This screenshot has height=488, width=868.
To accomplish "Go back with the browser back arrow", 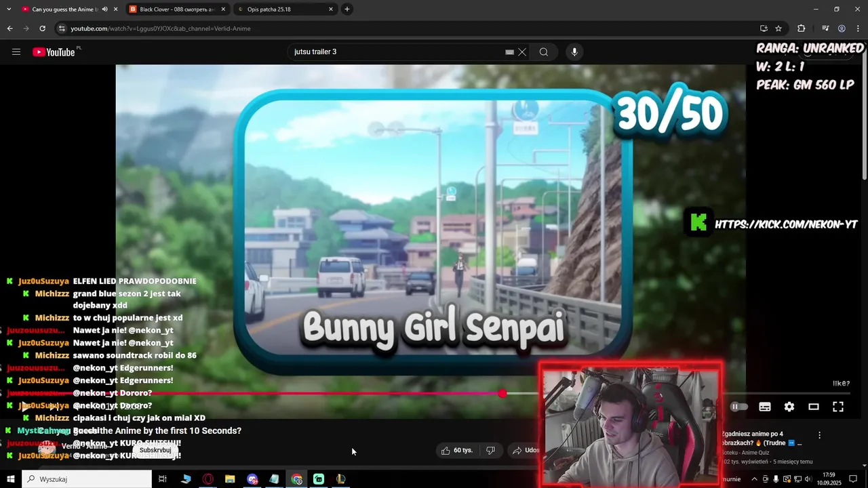I will 9,28.
